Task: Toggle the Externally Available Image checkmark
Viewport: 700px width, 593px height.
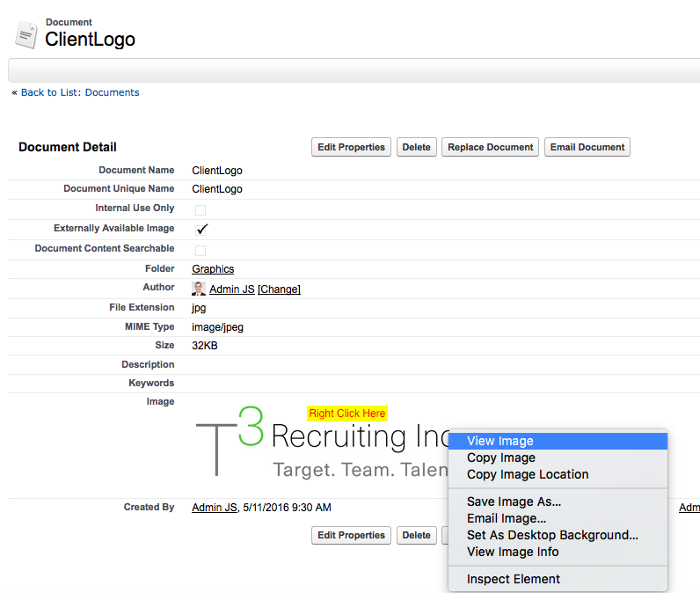Action: point(201,230)
